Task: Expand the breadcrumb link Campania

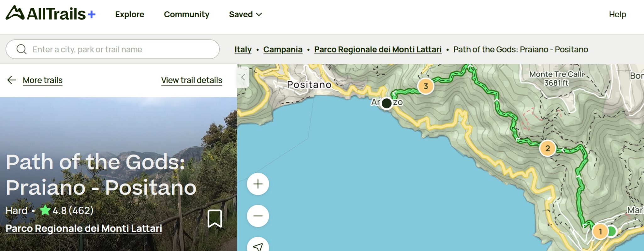Action: pos(283,49)
